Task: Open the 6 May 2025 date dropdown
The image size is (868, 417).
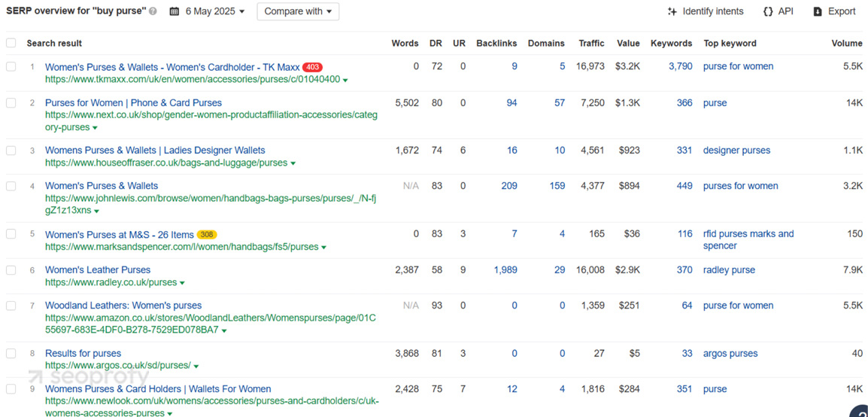Action: pyautogui.click(x=207, y=11)
